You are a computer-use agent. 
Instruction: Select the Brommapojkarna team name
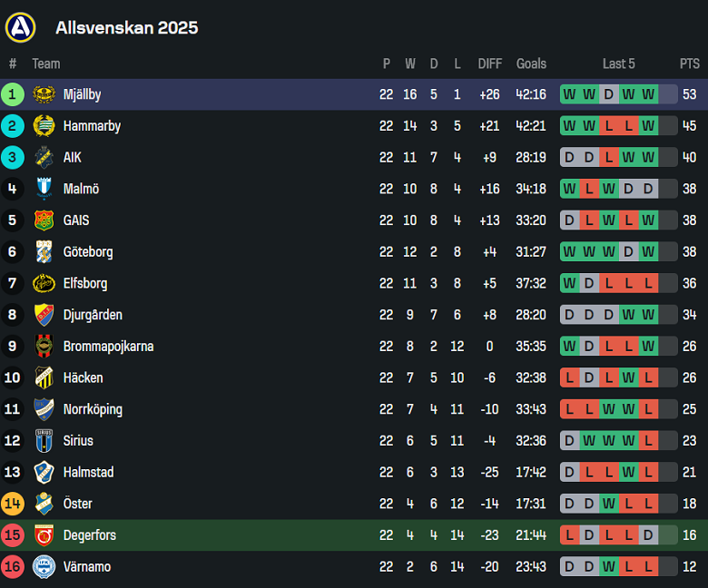108,347
